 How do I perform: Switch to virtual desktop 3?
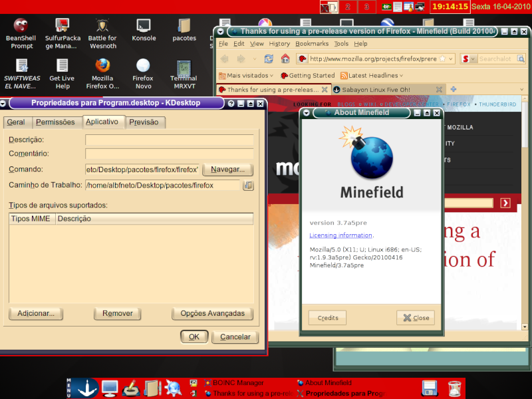pos(366,7)
